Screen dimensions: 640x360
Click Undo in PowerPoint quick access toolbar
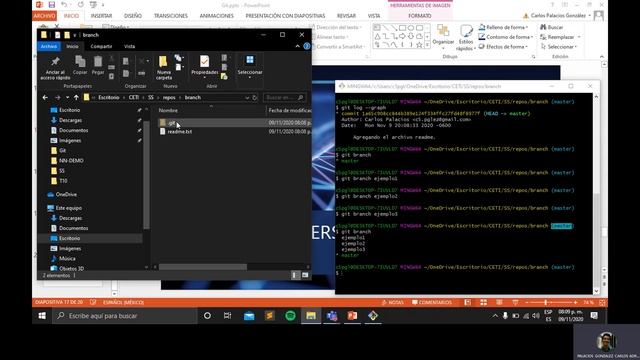[x=64, y=4]
